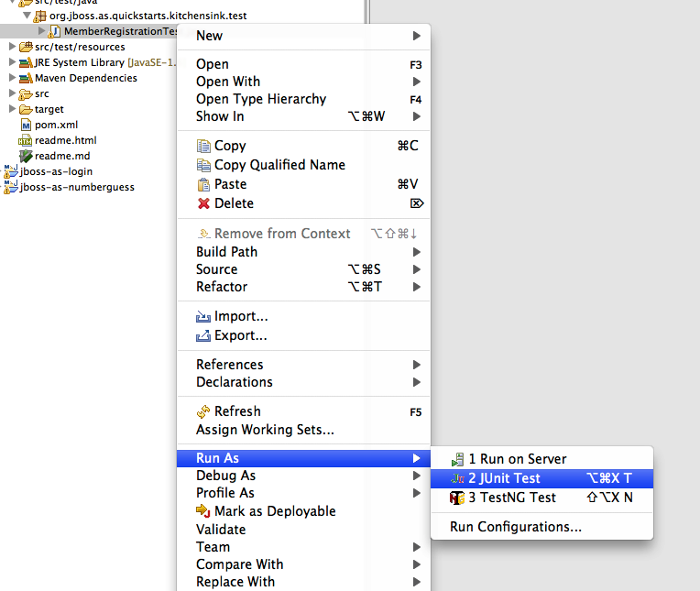
Task: Select 2 JUnit Test
Action: [x=541, y=478]
